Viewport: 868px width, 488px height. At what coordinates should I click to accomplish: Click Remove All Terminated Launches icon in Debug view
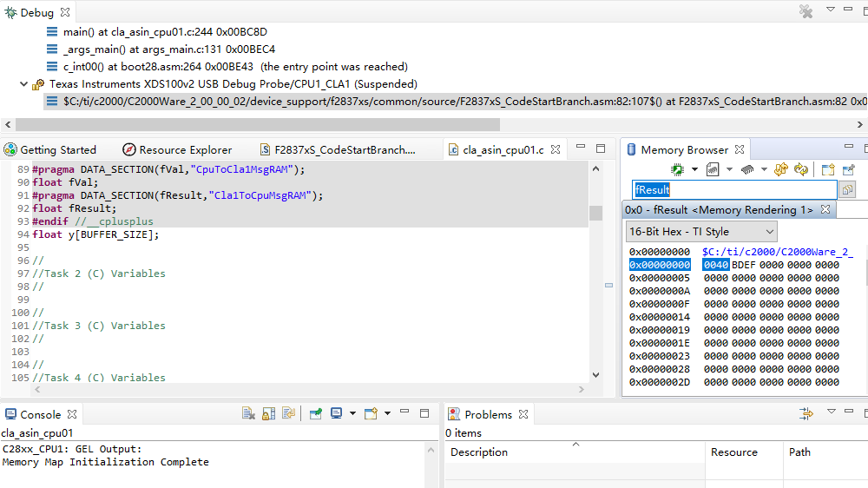click(806, 11)
